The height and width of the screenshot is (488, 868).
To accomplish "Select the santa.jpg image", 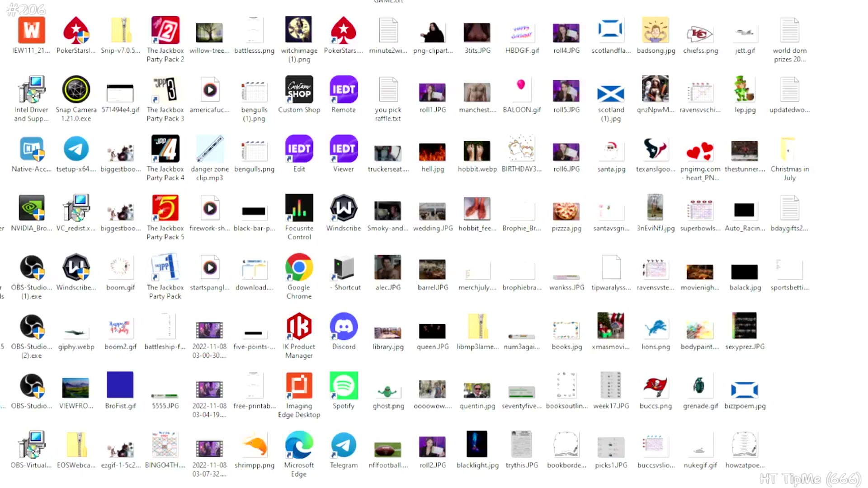I will tap(611, 151).
